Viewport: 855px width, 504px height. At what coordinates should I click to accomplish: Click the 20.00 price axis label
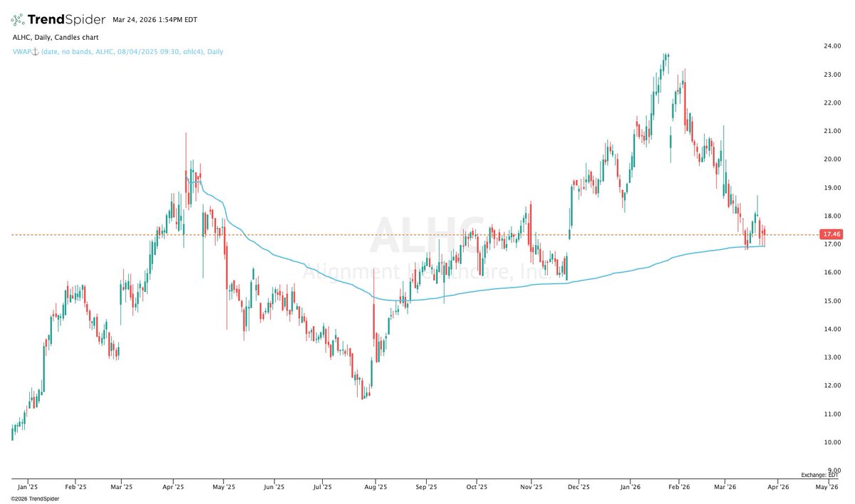coord(832,159)
